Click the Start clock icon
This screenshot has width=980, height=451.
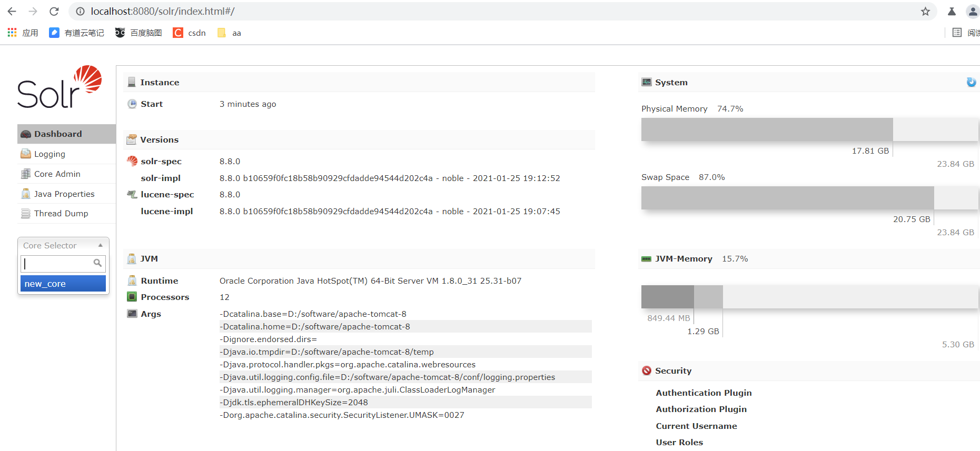132,104
